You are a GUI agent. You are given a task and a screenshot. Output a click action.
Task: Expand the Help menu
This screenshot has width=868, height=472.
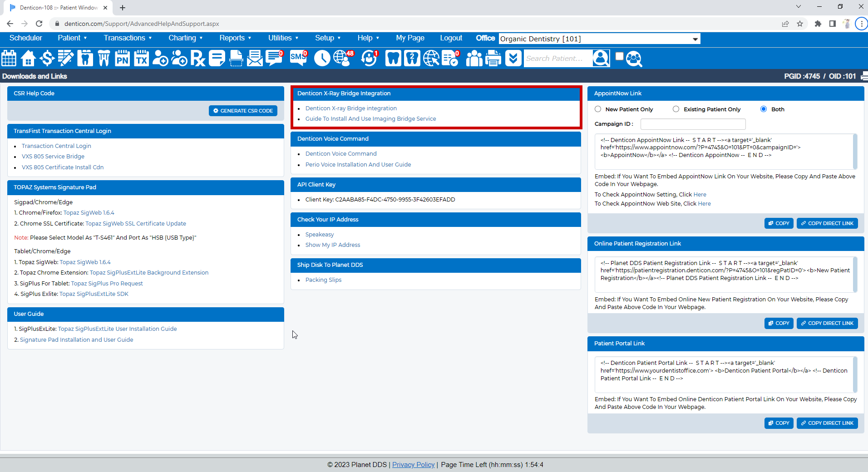(368, 38)
